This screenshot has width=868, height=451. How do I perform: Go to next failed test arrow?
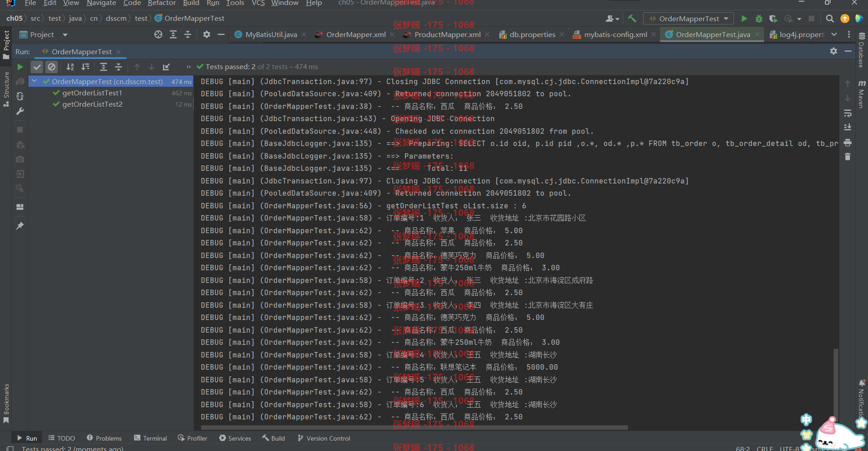[152, 67]
